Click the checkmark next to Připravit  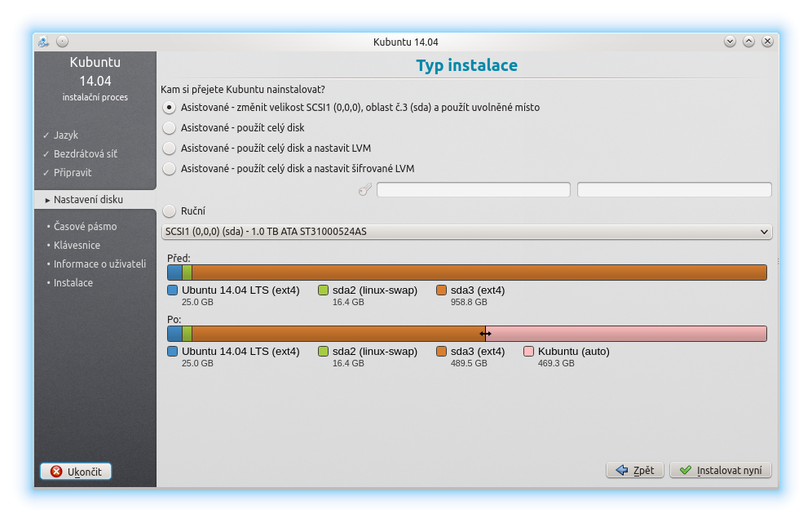pyautogui.click(x=46, y=173)
